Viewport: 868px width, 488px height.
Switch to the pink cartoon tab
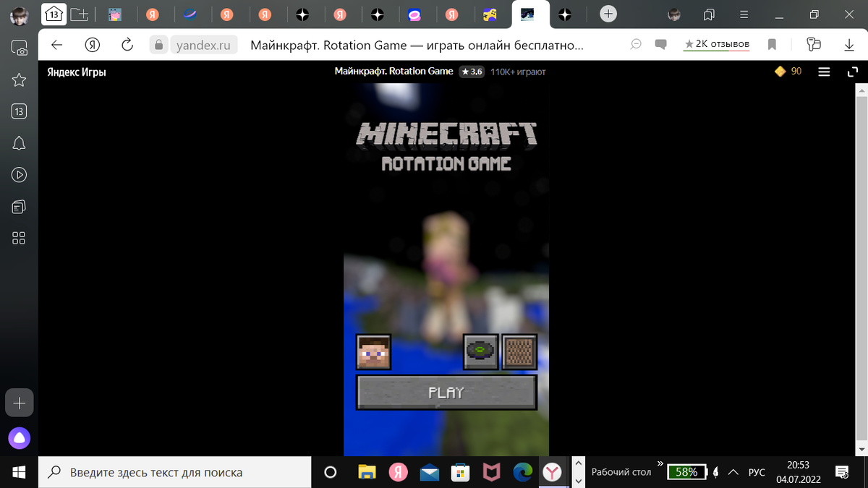click(114, 14)
